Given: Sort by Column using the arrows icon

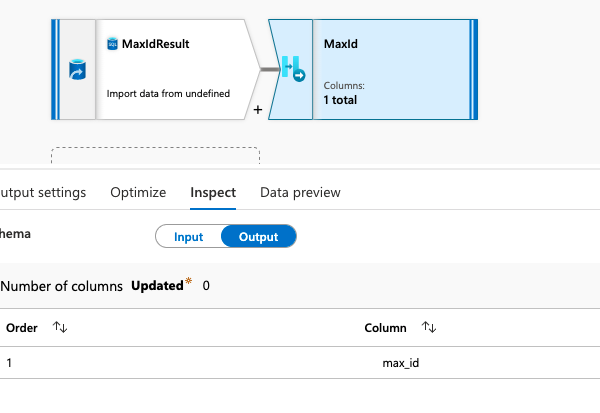Looking at the screenshot, I should pyautogui.click(x=429, y=327).
